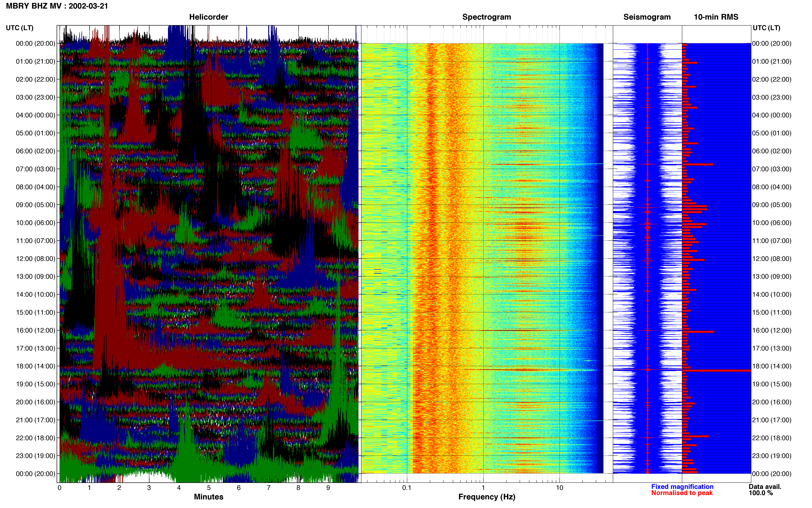Click tick '7' on the Minutes axis
The image size is (812, 508).
tap(269, 488)
